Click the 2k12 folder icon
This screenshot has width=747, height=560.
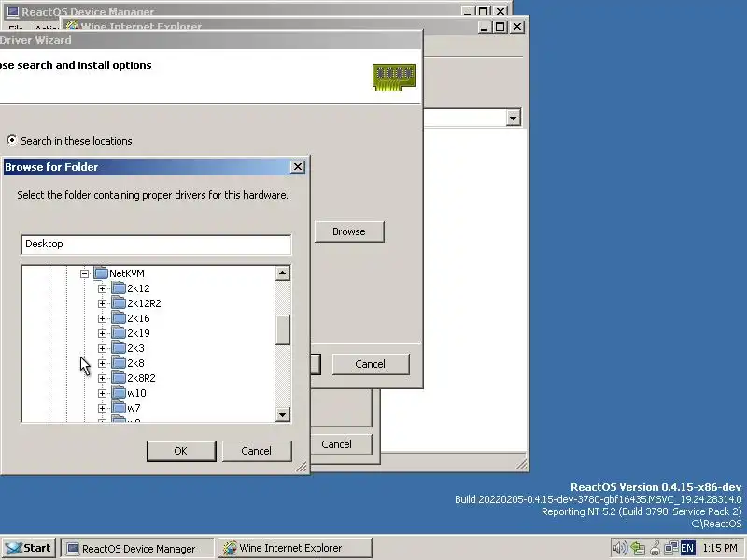coord(119,288)
